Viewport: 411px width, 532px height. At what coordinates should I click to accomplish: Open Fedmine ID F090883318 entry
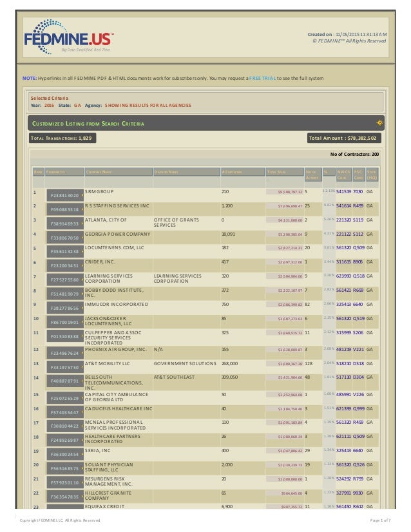click(65, 209)
